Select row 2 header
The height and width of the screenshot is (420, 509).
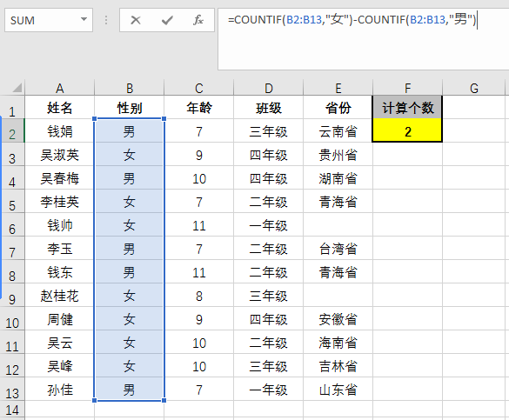tap(12, 130)
